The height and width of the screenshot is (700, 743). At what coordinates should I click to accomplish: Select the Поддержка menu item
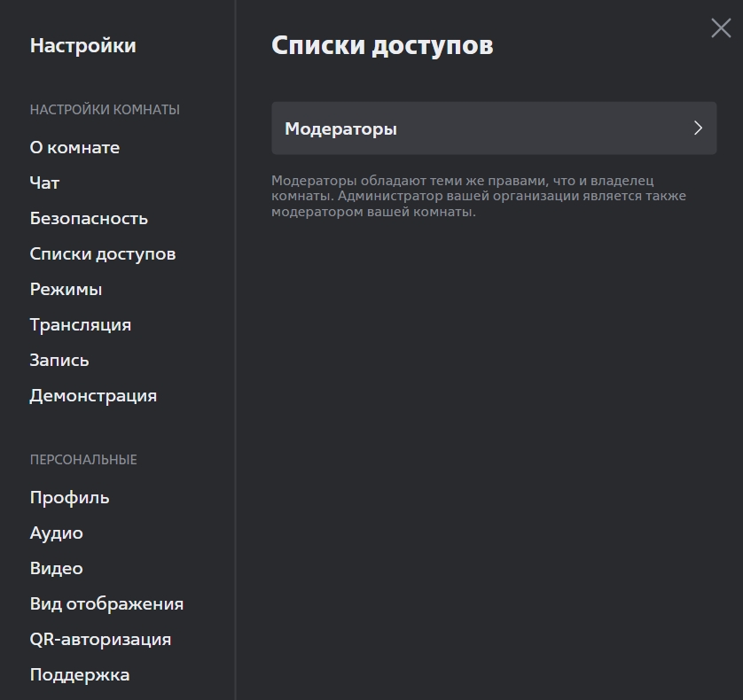coord(79,675)
